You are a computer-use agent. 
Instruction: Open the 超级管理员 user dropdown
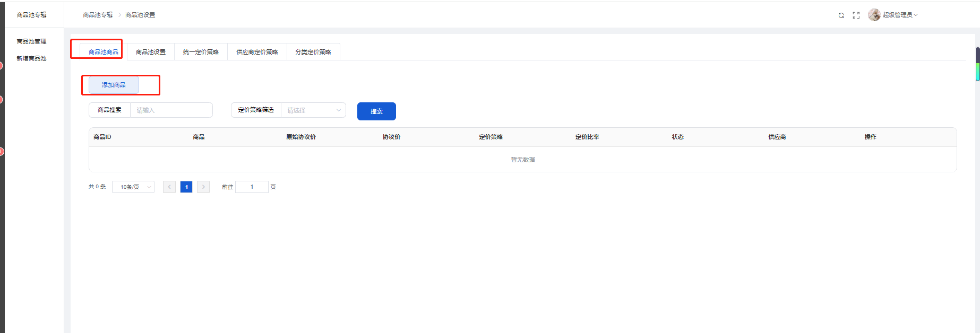point(900,15)
